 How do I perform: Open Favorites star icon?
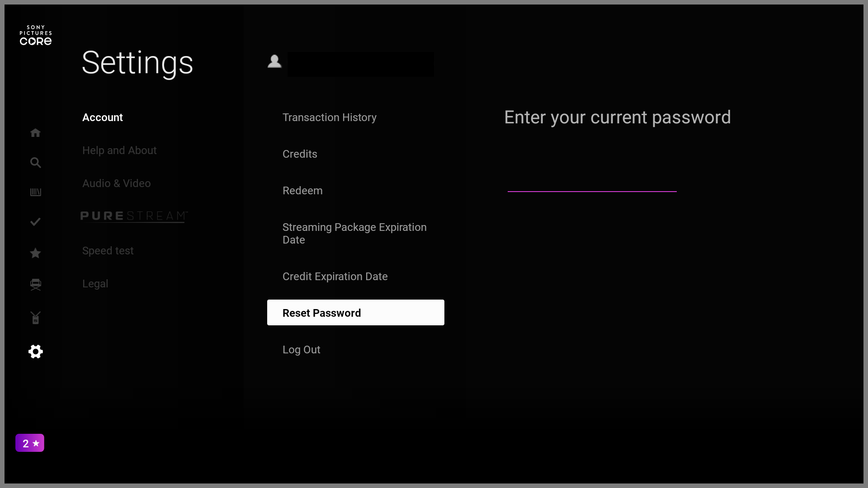pos(35,253)
